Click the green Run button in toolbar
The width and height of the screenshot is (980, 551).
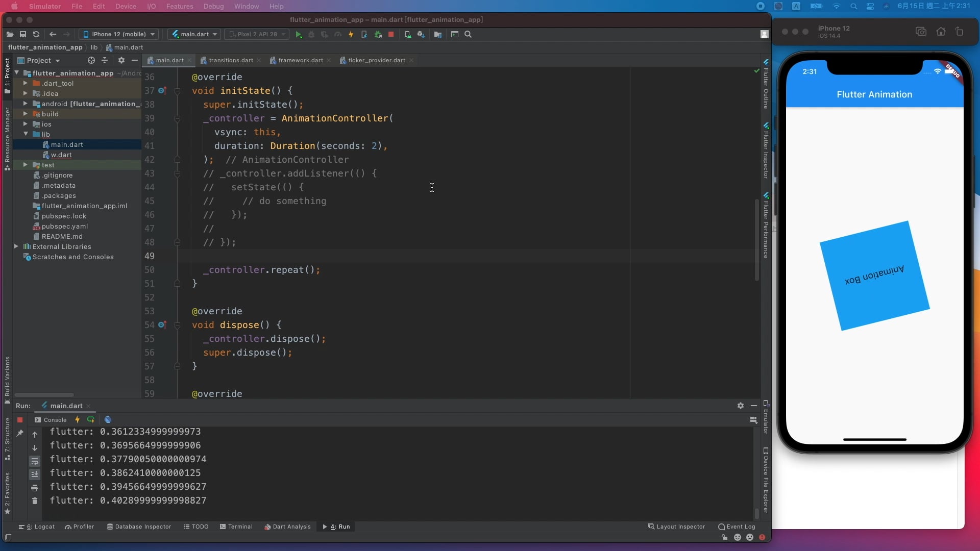299,35
